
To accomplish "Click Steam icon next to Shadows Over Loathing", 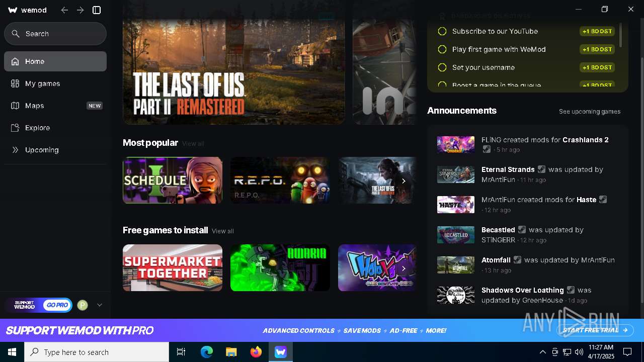I will click(571, 290).
